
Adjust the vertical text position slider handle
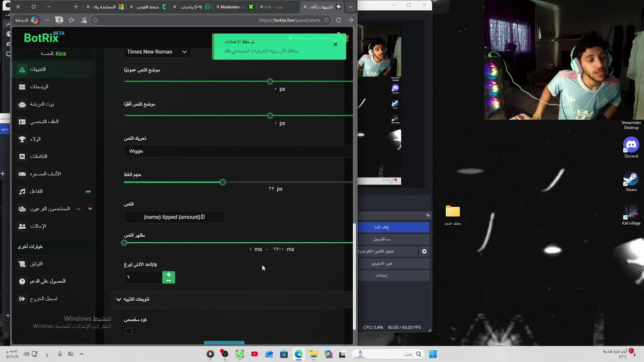270,81
